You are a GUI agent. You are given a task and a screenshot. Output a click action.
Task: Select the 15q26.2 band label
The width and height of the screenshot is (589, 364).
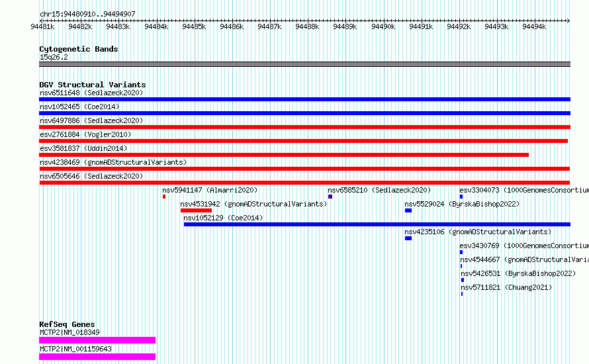coord(54,58)
